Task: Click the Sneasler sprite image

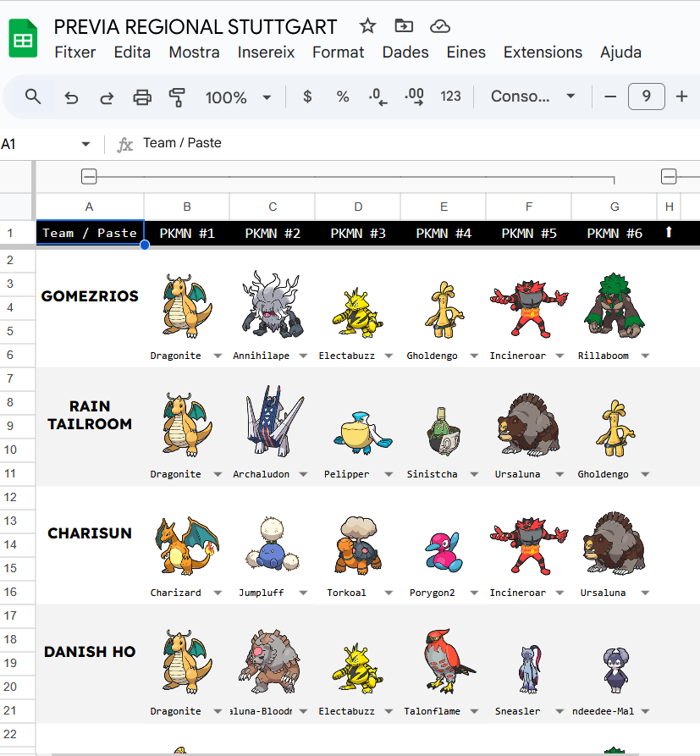Action: [530, 669]
